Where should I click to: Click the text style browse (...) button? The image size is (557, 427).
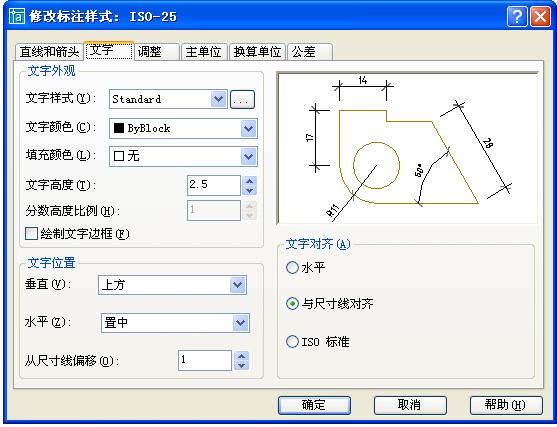(242, 99)
